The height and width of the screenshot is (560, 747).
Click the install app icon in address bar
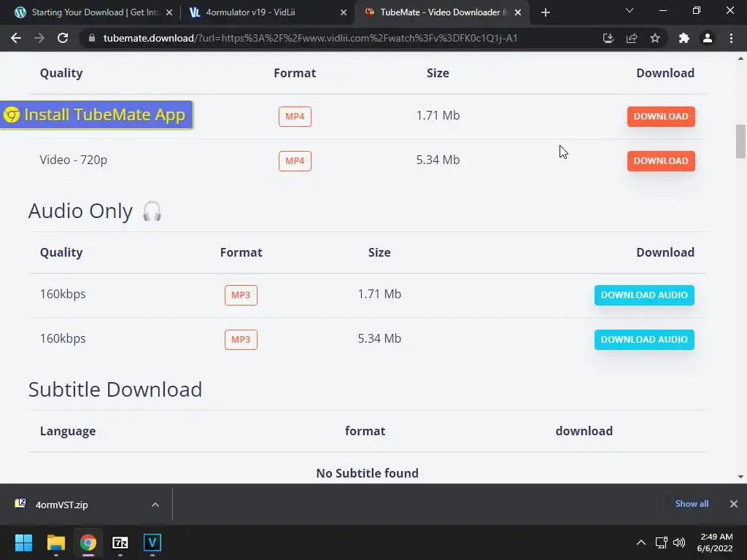[x=608, y=38]
